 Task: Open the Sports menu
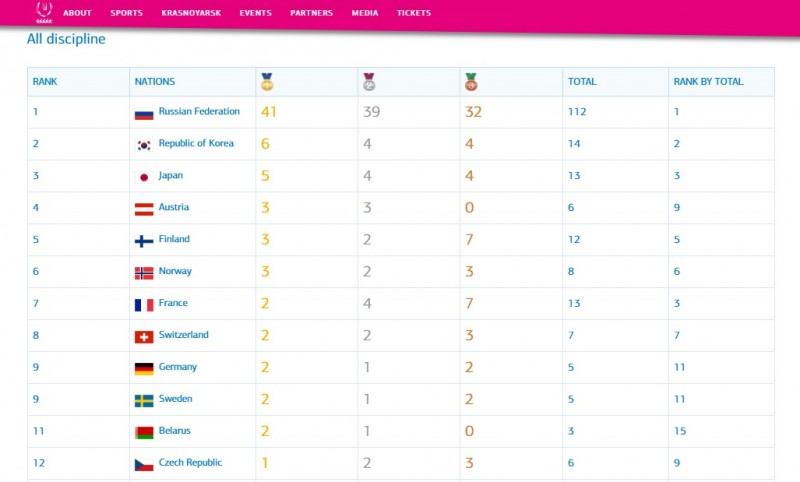click(127, 13)
